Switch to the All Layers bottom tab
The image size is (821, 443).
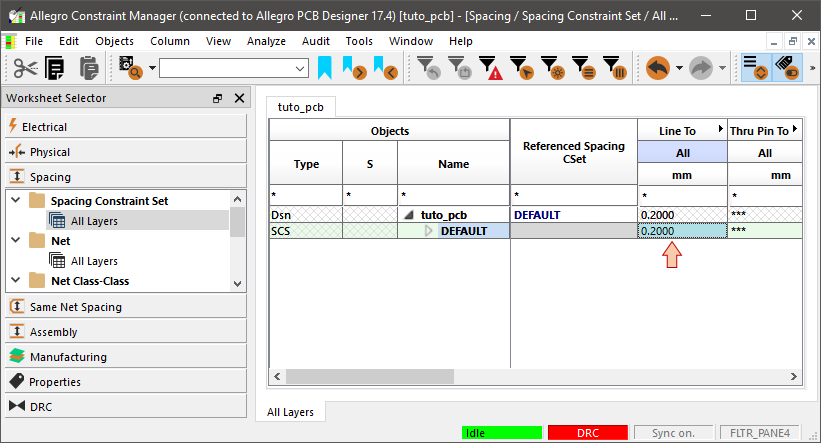pyautogui.click(x=290, y=412)
